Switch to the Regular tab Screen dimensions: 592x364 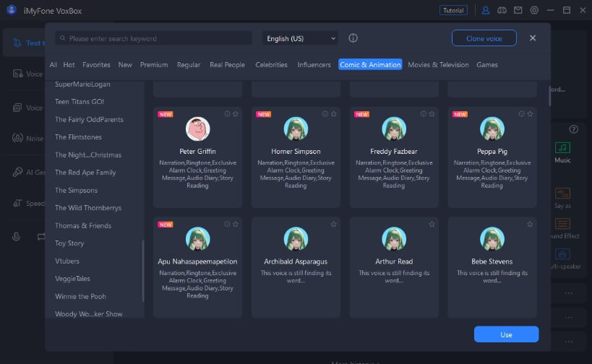[189, 65]
